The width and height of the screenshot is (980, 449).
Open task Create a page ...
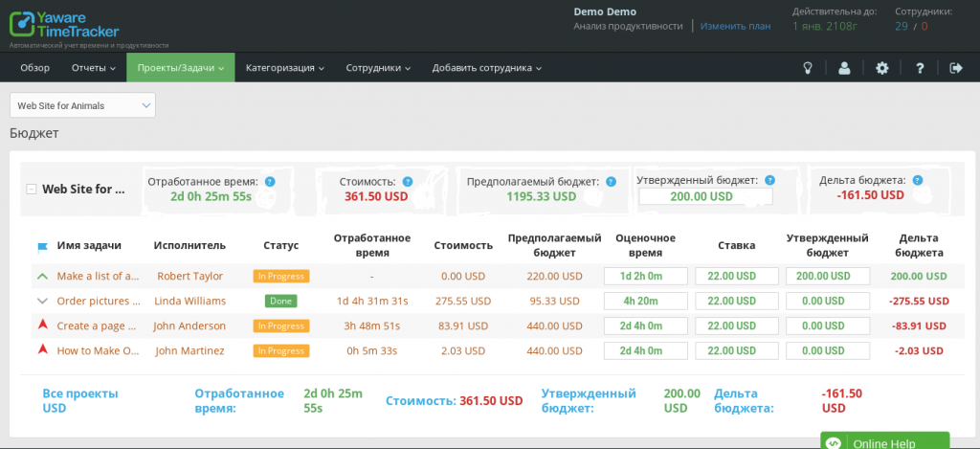point(97,326)
